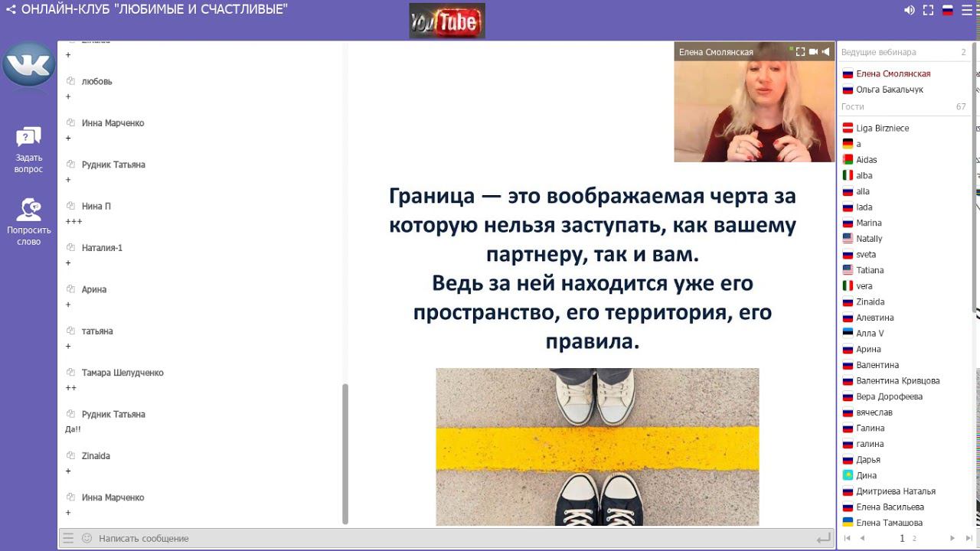Go to previous guest list page
The height and width of the screenshot is (551, 980).
pos(862,539)
